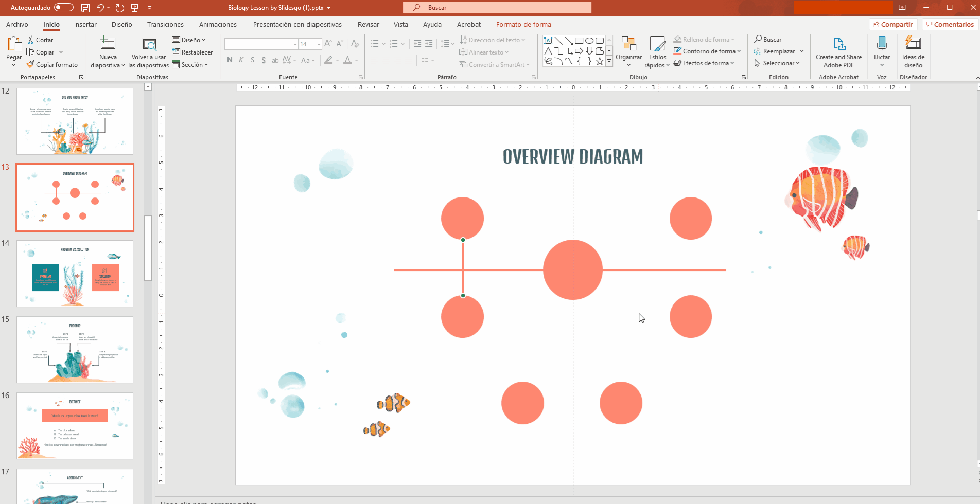Open the Formato de forma tab
The image size is (980, 504).
tap(523, 24)
